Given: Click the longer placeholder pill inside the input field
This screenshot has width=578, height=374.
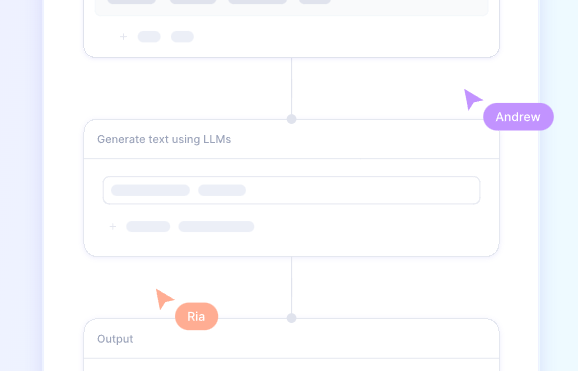Looking at the screenshot, I should (x=150, y=190).
